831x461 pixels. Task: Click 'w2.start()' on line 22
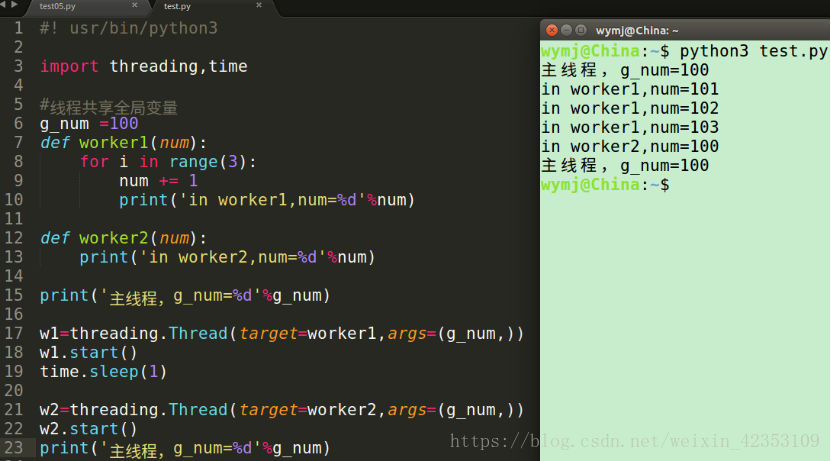pyautogui.click(x=89, y=429)
